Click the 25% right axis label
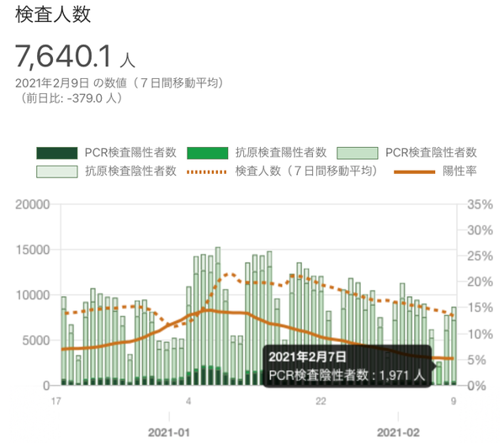 click(x=480, y=256)
